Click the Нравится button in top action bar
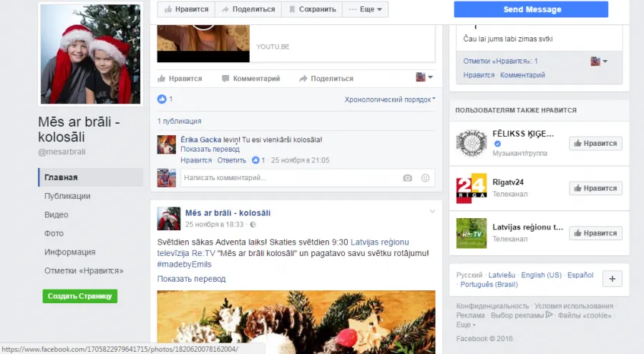 (x=186, y=9)
